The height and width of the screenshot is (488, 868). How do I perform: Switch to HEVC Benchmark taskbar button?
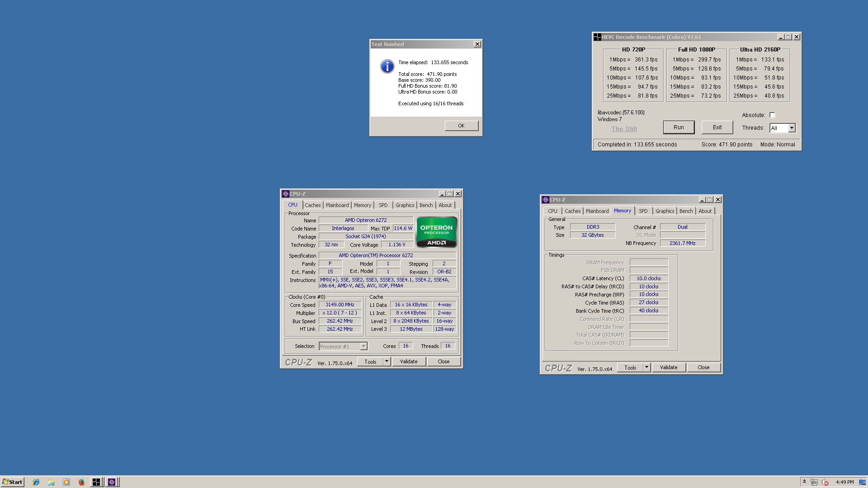pyautogui.click(x=96, y=482)
